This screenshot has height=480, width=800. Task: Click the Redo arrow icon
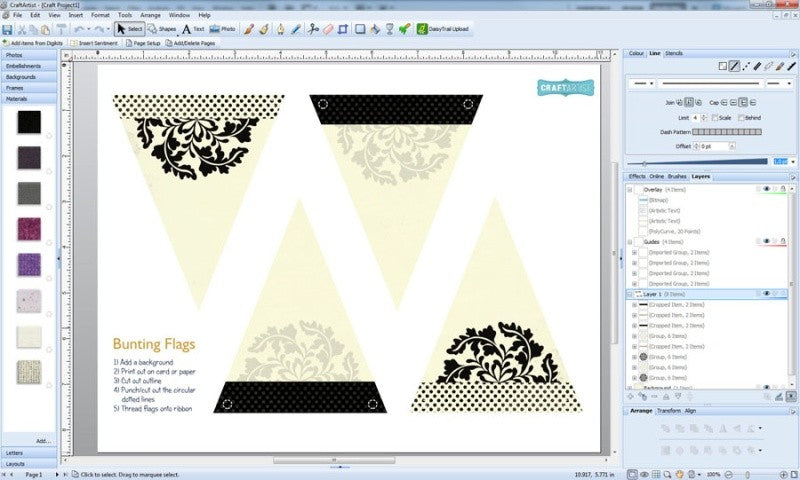99,30
